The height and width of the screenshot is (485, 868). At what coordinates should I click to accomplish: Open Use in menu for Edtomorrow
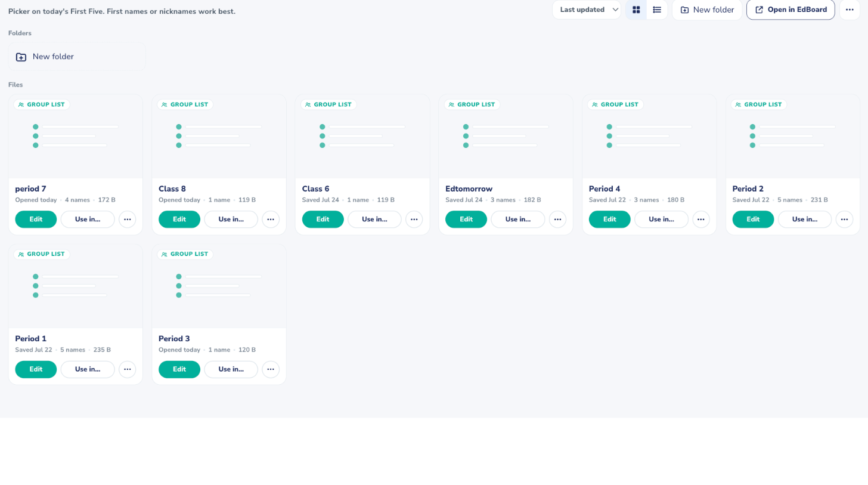518,220
